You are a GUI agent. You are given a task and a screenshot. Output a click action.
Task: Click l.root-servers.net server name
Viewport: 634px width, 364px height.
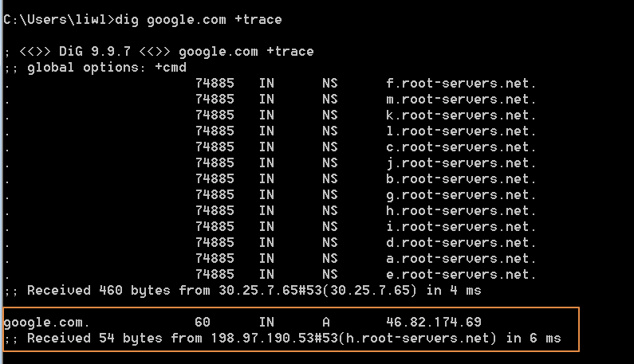pos(461,131)
